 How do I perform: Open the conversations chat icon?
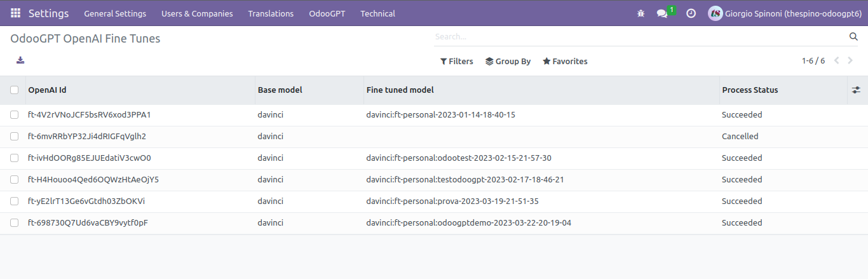point(661,13)
